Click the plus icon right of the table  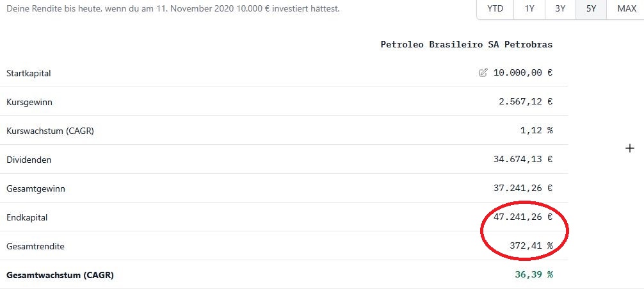click(630, 149)
